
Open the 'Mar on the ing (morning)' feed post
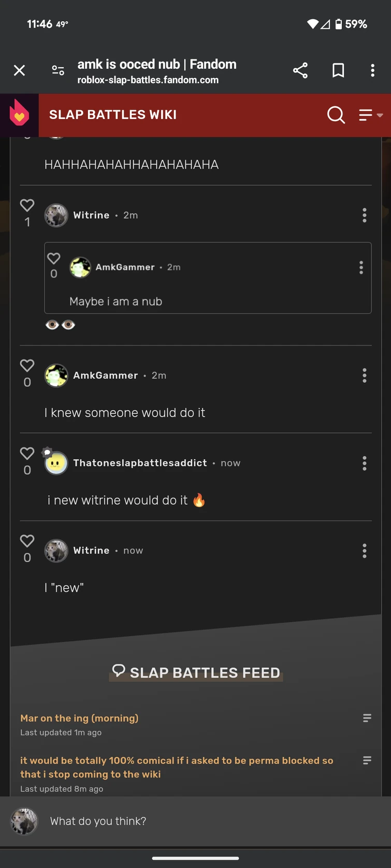tap(79, 718)
